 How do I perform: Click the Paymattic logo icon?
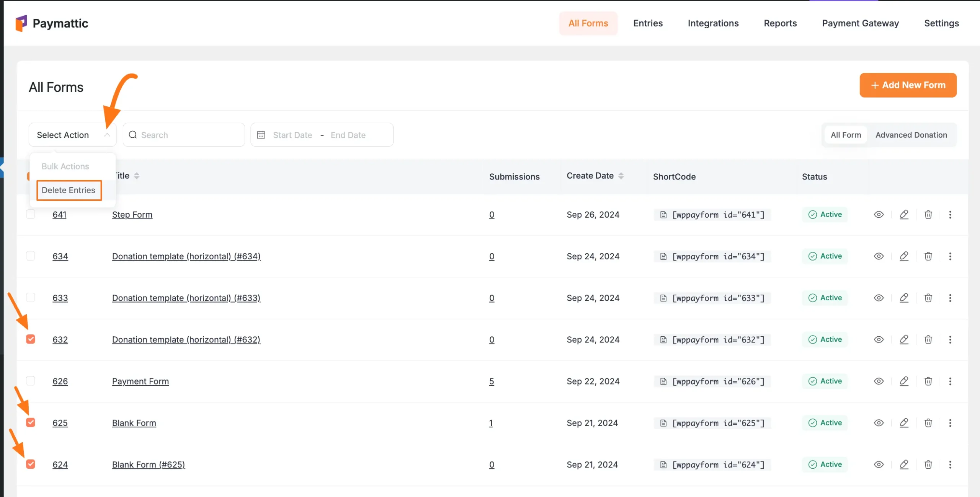click(x=21, y=23)
